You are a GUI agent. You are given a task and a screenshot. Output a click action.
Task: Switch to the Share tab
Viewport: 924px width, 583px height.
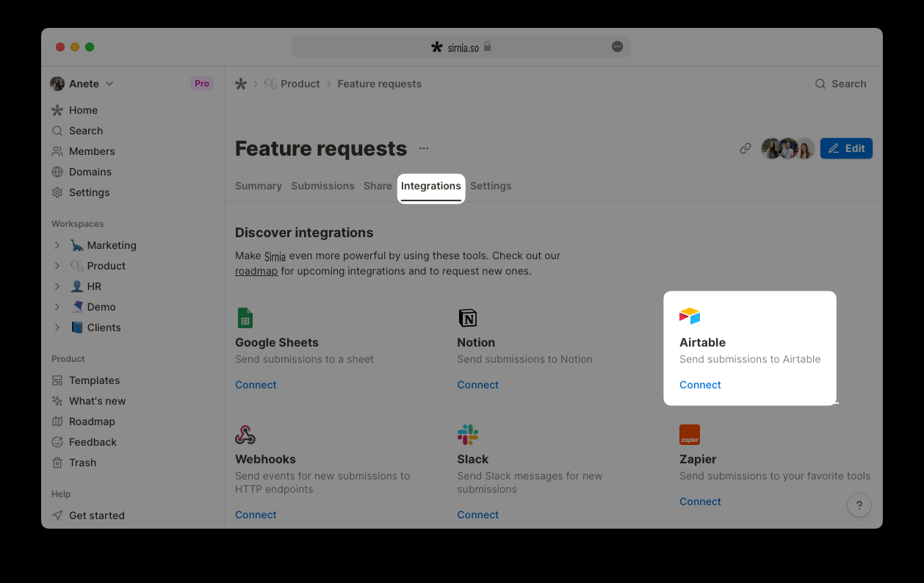click(x=378, y=186)
